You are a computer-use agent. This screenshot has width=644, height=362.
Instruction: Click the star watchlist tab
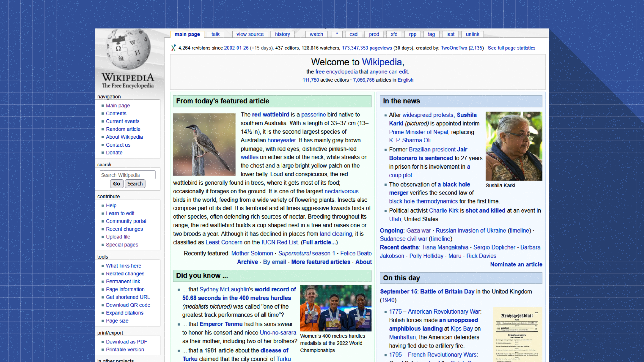(x=337, y=34)
